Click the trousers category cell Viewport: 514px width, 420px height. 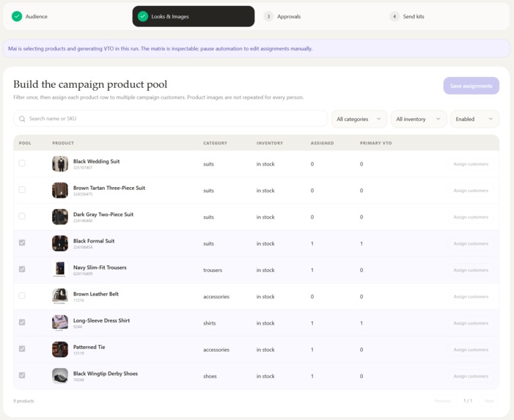pyautogui.click(x=213, y=270)
